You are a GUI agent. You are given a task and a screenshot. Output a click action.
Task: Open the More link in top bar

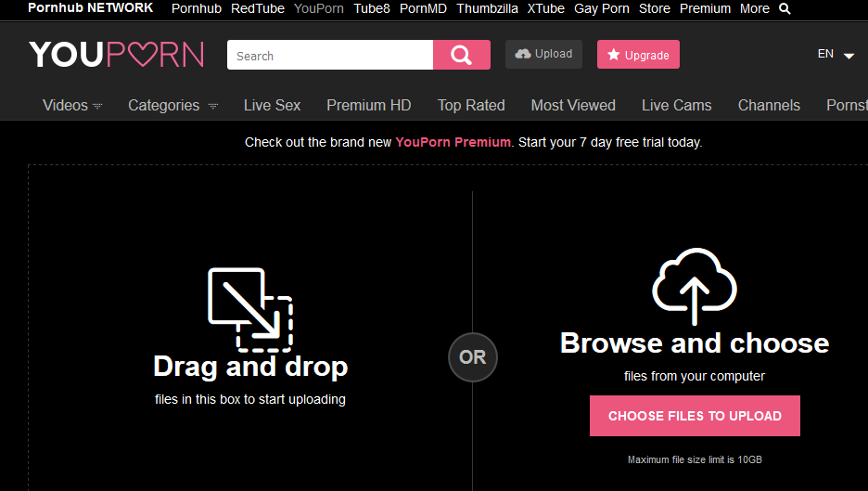[x=755, y=9]
